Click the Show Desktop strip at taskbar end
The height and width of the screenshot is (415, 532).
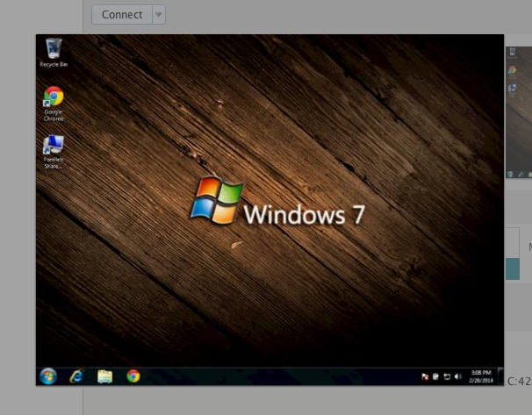point(500,376)
